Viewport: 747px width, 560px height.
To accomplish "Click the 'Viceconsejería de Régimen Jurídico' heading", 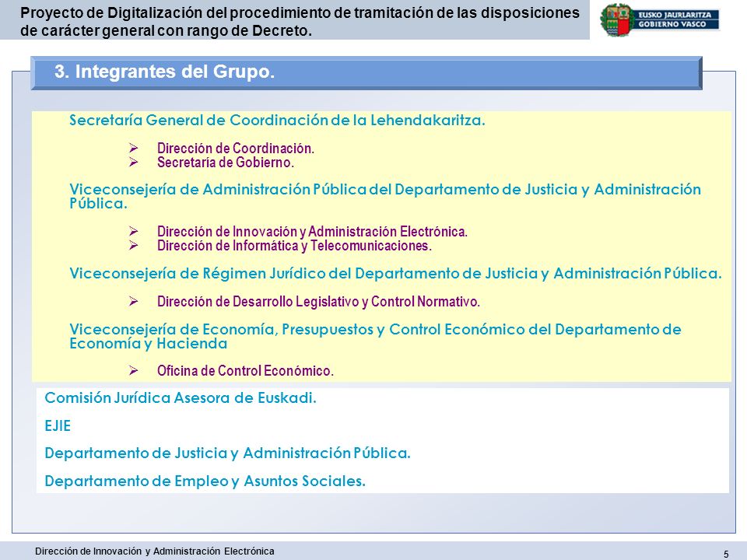I will [395, 273].
